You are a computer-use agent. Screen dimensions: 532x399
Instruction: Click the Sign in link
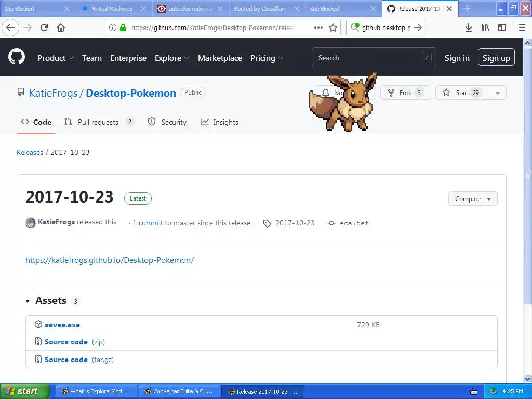[x=457, y=58]
